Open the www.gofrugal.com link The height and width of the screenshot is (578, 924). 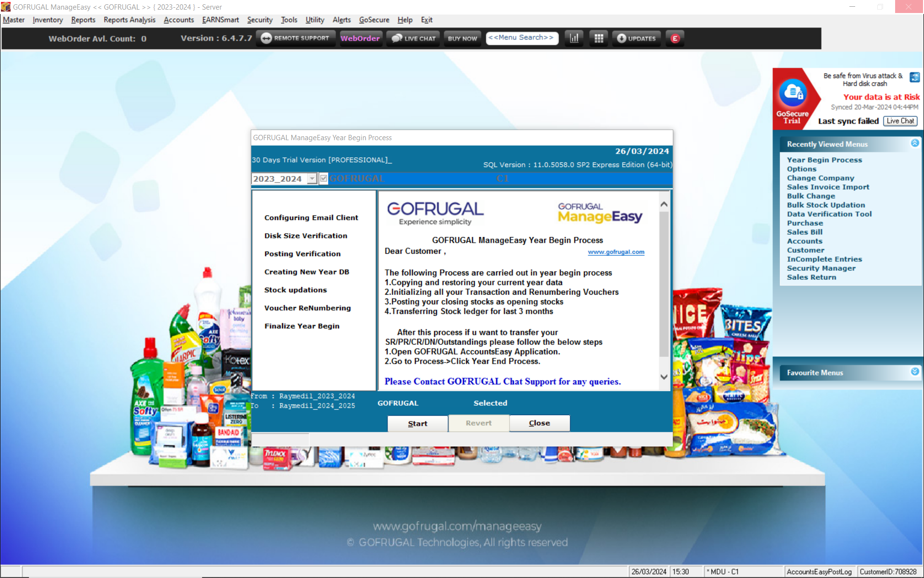point(616,252)
